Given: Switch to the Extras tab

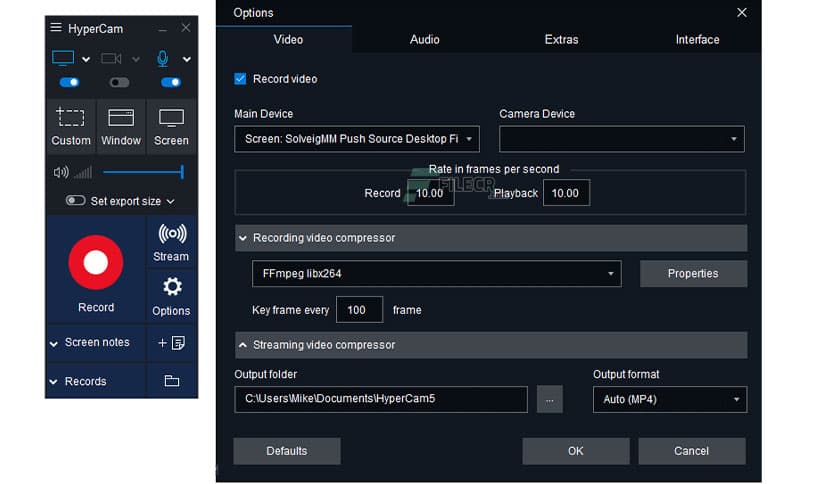Looking at the screenshot, I should coord(561,40).
